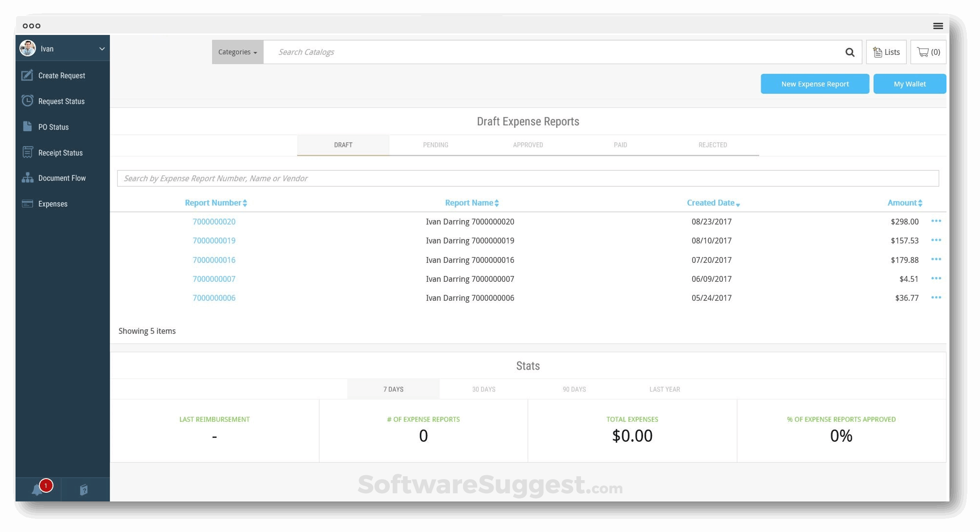Click the New Expense Report button
980x532 pixels.
[814, 84]
